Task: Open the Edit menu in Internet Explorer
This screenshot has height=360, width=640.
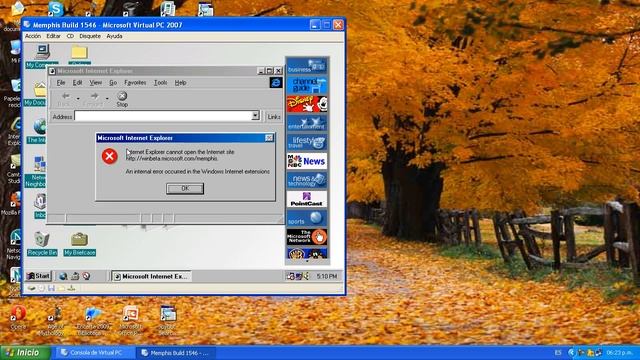Action: coord(77,82)
